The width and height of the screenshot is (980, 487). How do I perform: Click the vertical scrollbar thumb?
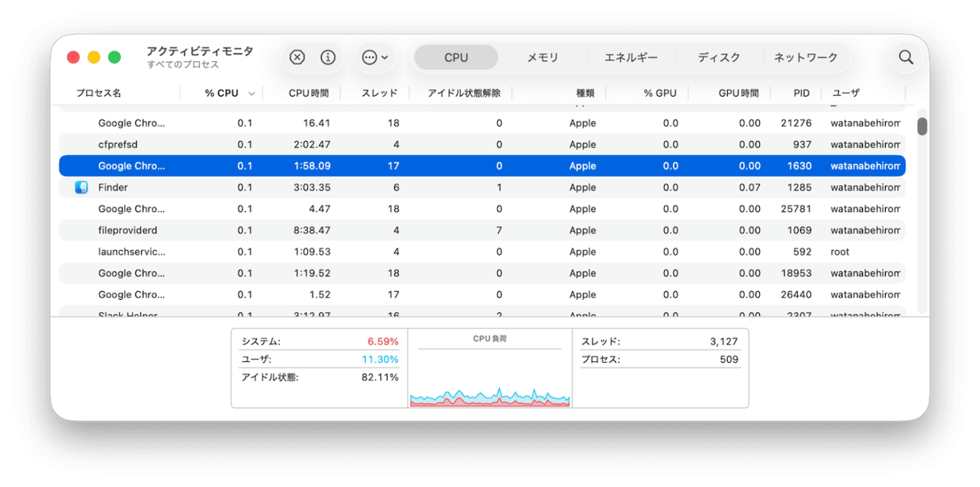click(922, 127)
